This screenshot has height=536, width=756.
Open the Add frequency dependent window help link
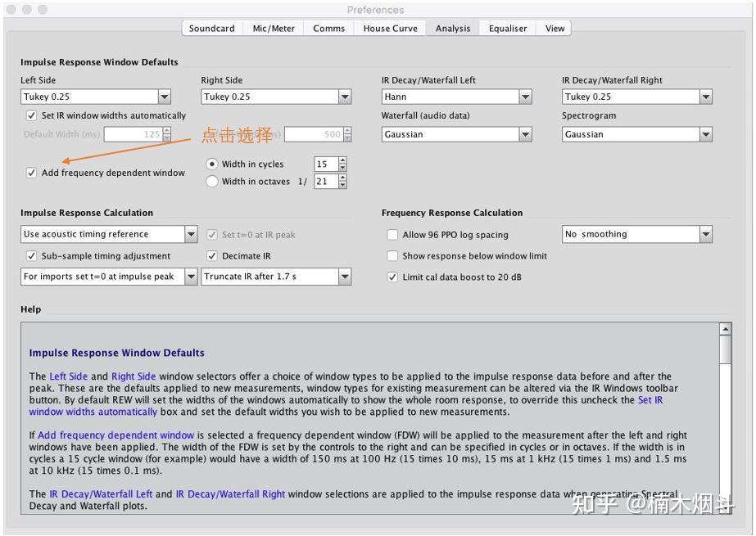tap(115, 435)
